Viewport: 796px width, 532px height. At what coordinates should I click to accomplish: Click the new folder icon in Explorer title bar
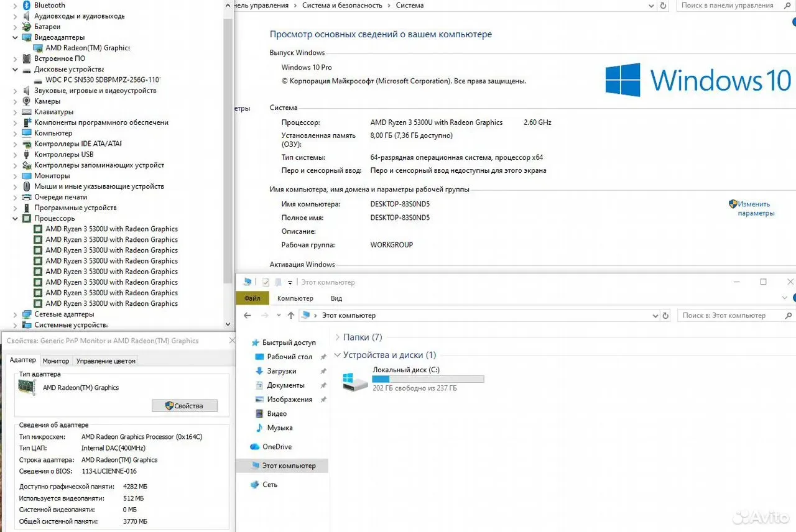[278, 282]
